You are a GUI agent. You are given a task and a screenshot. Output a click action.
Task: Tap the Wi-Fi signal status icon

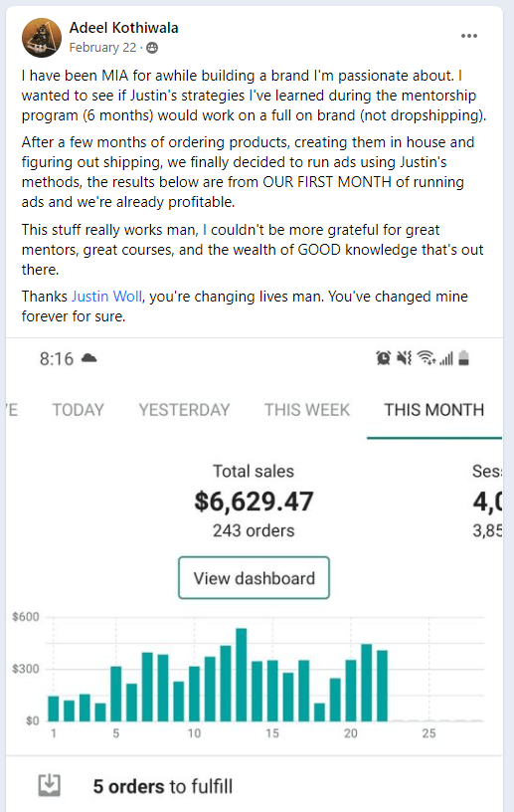427,358
